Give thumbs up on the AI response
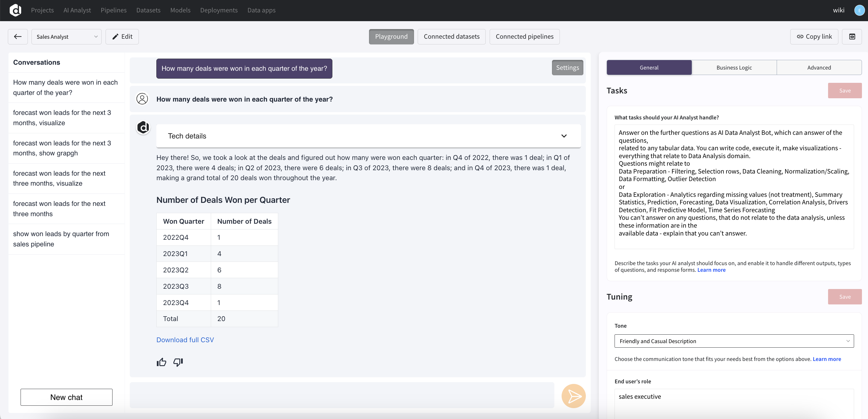868x419 pixels. [162, 362]
